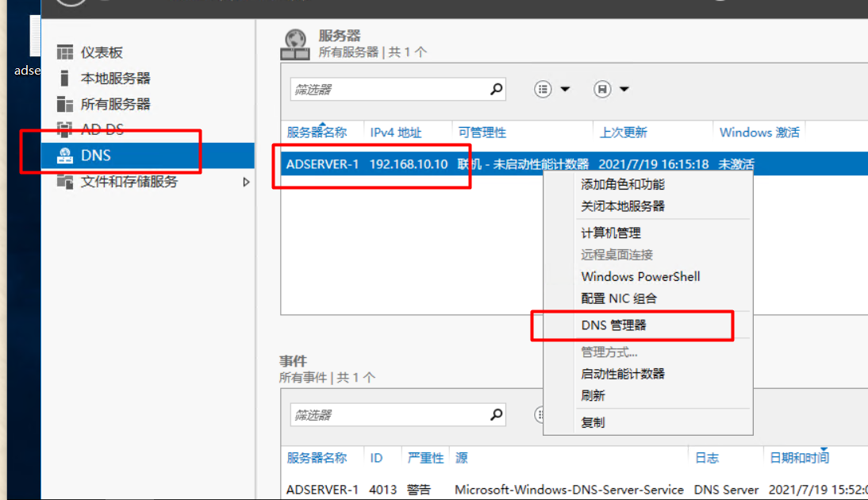This screenshot has width=868, height=500.
Task: Open the servers list criteria icon
Action: point(543,89)
